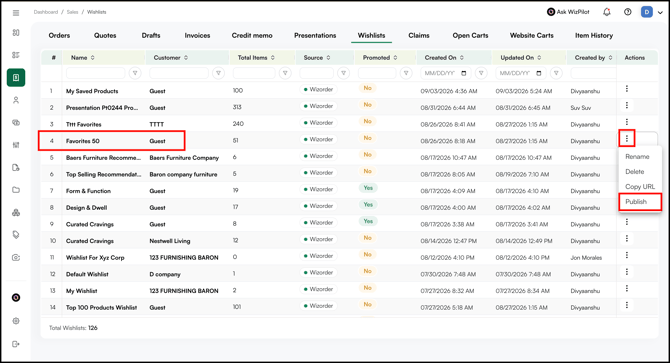Click the Promoted column filter icon

[x=406, y=73]
